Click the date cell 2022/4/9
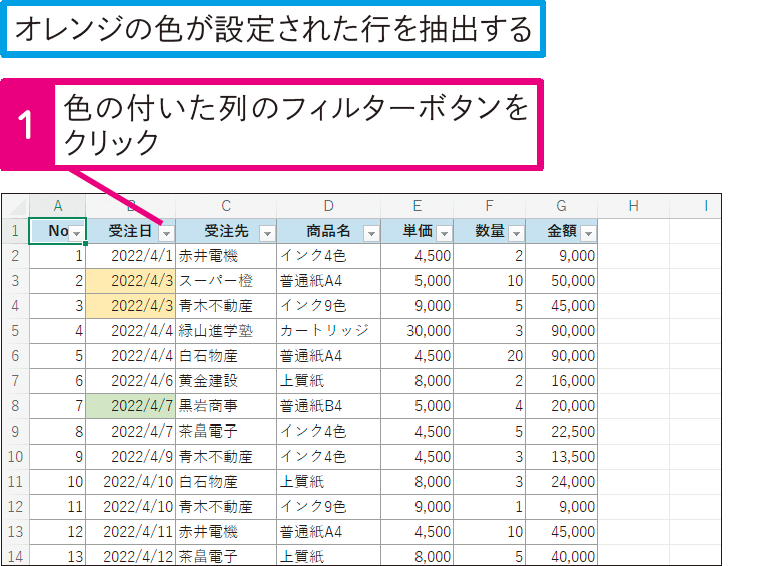 (131, 457)
